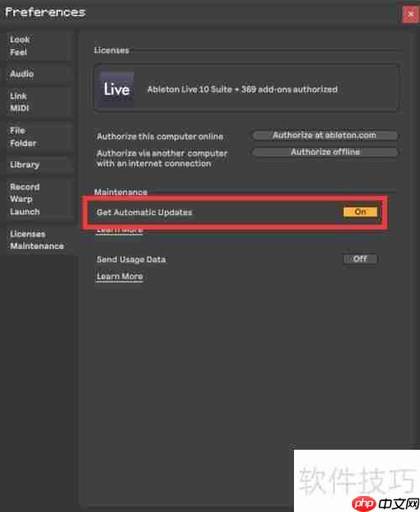Click the Authorize this computer online label

160,136
